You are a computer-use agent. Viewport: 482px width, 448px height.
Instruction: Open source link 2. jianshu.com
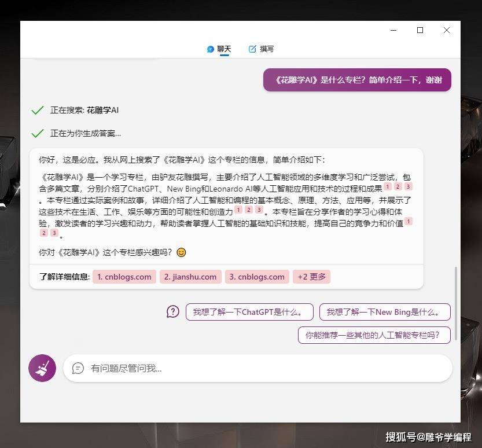190,277
